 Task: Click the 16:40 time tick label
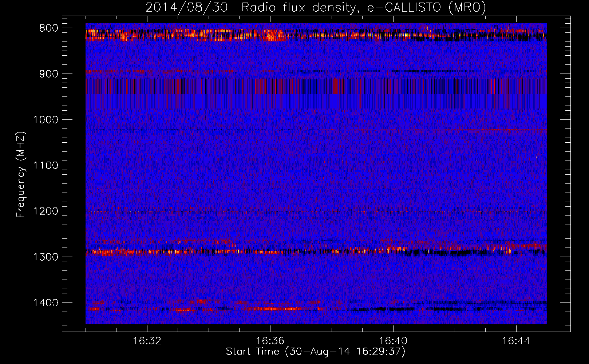[x=393, y=341]
